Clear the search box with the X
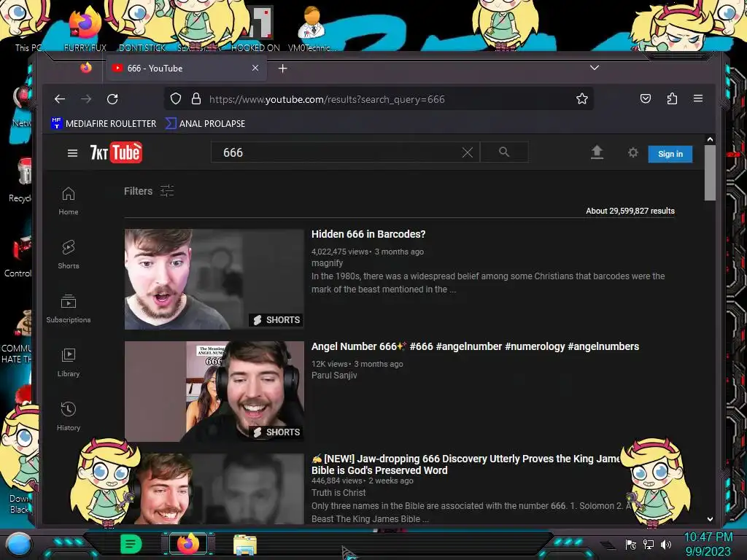747x560 pixels. point(468,152)
